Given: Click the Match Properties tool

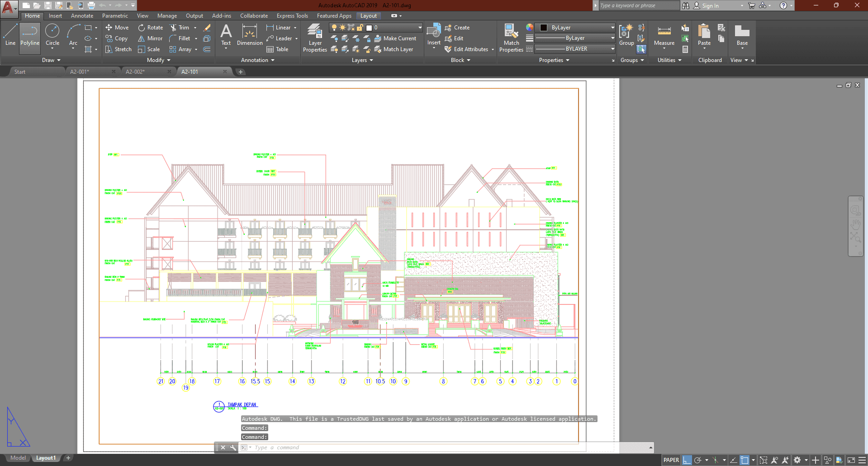Looking at the screenshot, I should [511, 37].
